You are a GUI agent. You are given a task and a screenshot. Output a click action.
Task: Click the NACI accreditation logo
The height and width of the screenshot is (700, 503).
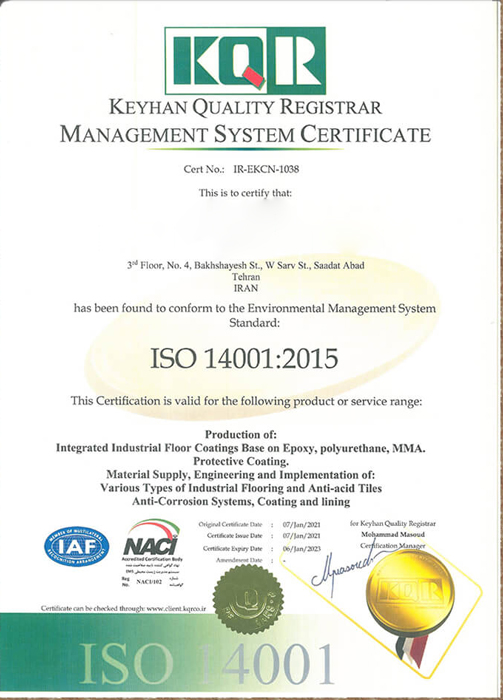[x=152, y=540]
